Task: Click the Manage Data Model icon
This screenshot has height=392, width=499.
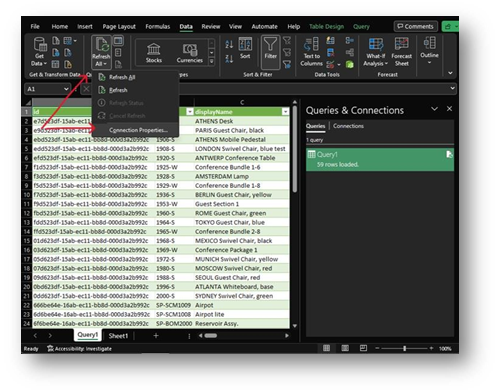Action: (x=350, y=64)
